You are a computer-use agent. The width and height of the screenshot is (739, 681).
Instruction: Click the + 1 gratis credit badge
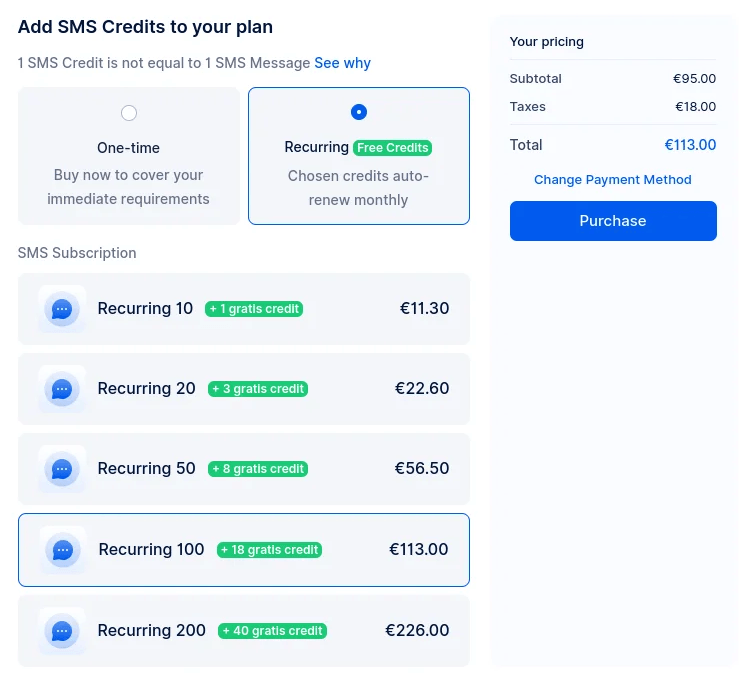[x=254, y=309]
